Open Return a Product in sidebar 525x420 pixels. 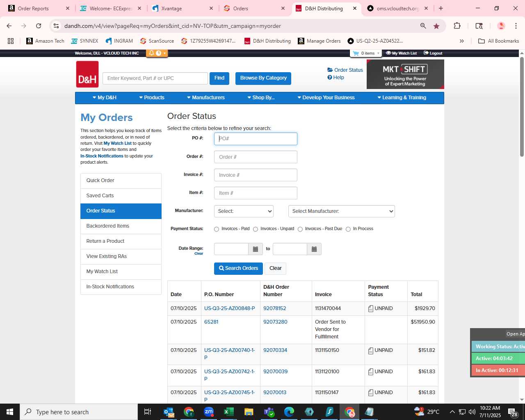click(121, 242)
